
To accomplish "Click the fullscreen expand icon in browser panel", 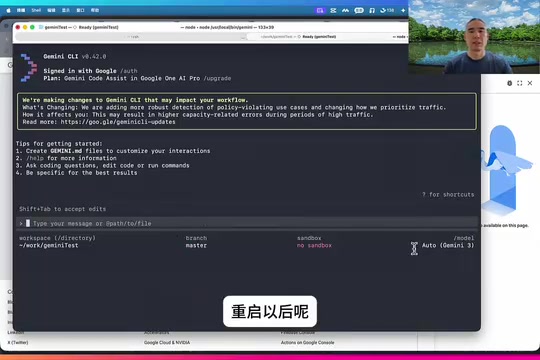I will click(x=520, y=83).
